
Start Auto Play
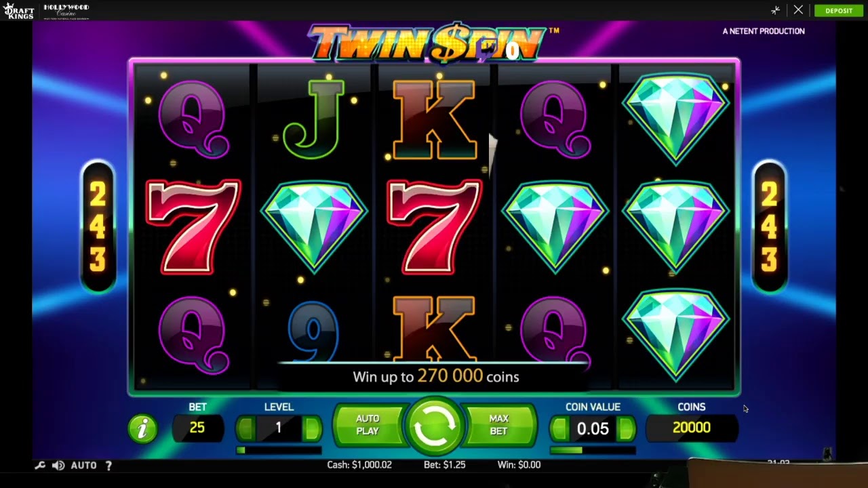pos(368,425)
